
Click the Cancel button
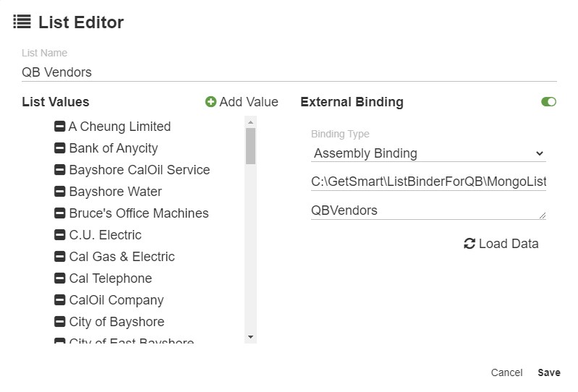pos(506,372)
